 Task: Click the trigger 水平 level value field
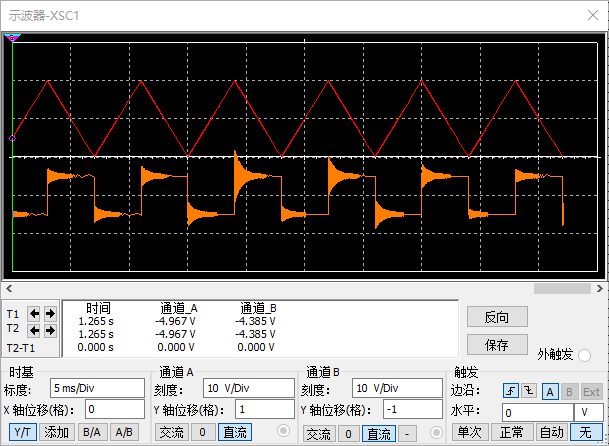tap(538, 413)
